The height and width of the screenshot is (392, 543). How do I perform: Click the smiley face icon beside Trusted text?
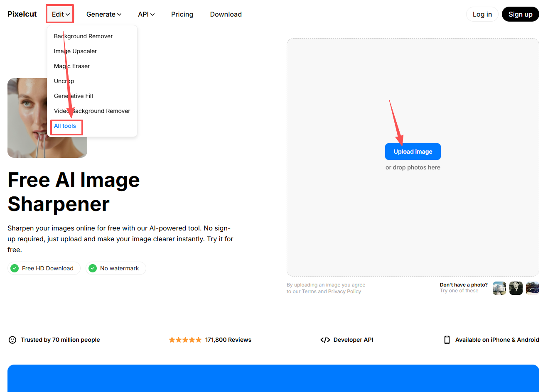(12, 340)
